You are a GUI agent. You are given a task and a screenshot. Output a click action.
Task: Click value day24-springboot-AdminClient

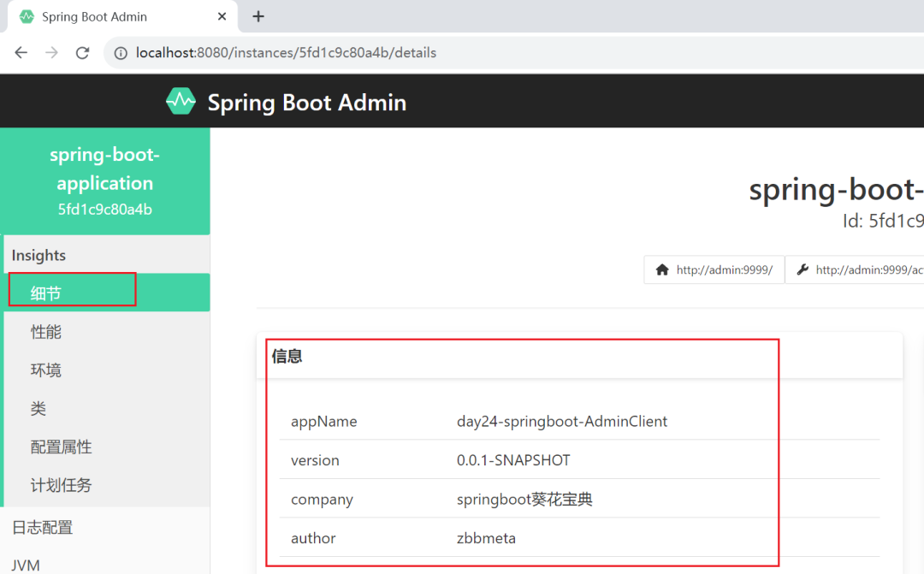tap(562, 422)
